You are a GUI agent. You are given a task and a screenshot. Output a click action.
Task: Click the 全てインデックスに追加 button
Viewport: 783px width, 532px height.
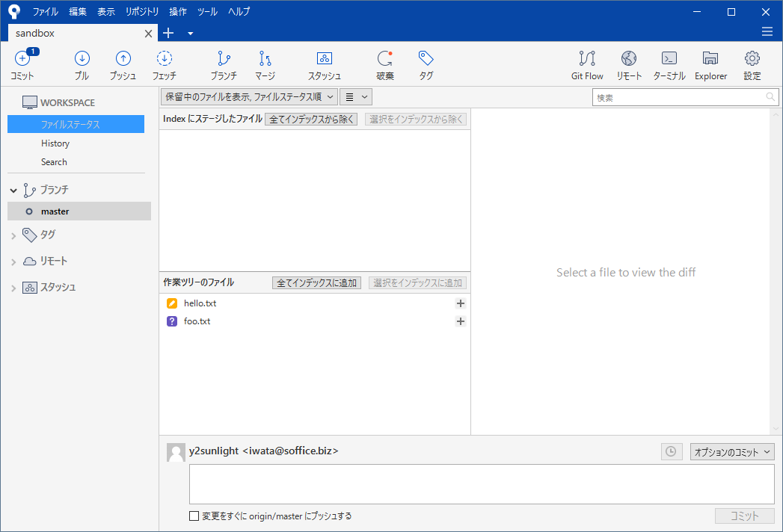click(317, 283)
